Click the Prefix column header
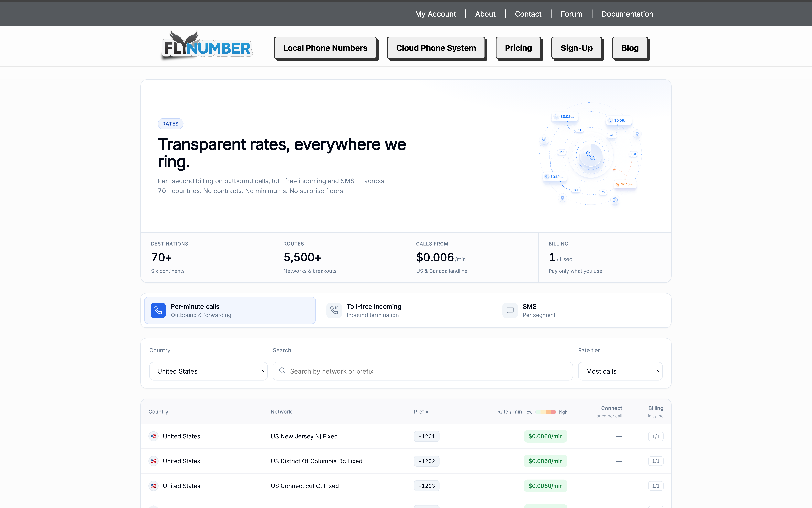Viewport: 812px width, 508px height. (421, 412)
